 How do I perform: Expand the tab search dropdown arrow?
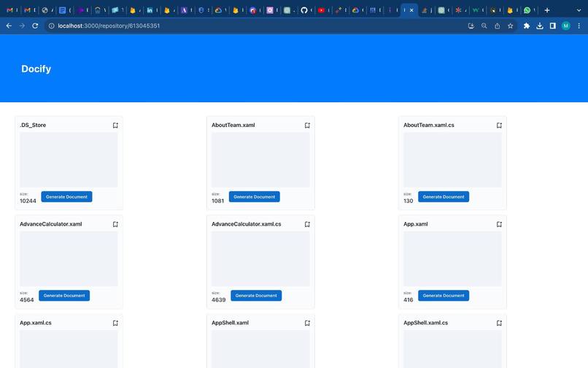pos(579,10)
